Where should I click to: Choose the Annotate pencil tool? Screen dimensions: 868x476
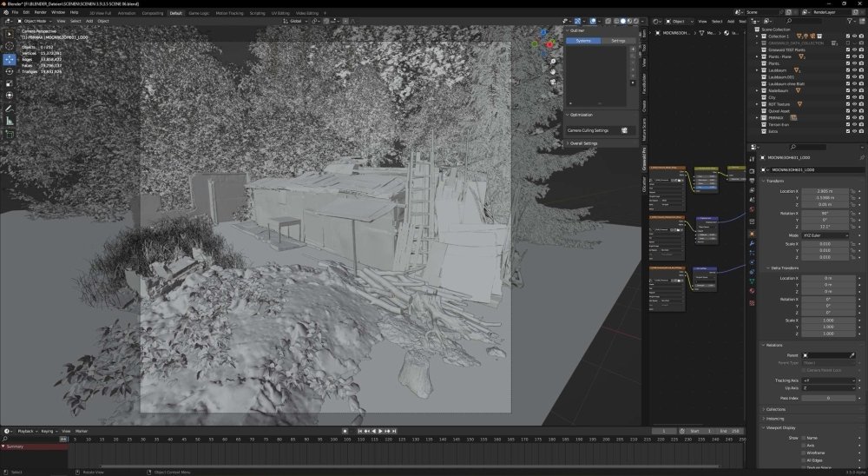pos(10,109)
